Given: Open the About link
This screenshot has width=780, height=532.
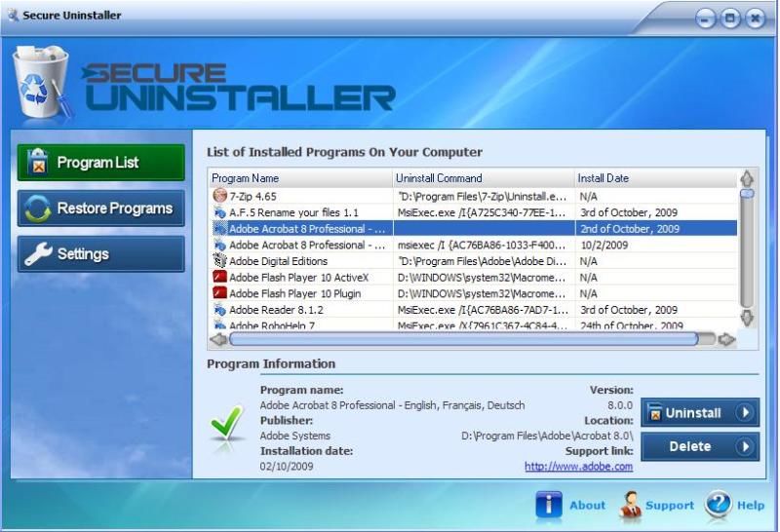Looking at the screenshot, I should [x=587, y=506].
